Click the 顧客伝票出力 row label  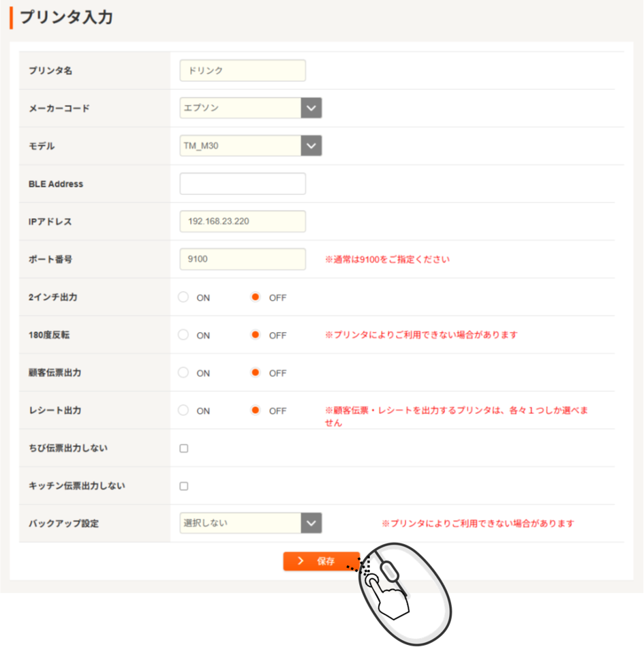(x=55, y=373)
